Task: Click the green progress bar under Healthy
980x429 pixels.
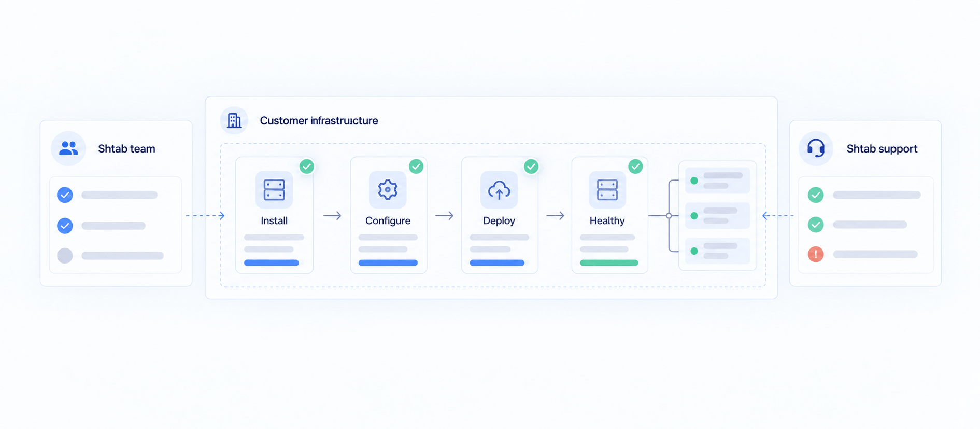Action: click(x=609, y=263)
